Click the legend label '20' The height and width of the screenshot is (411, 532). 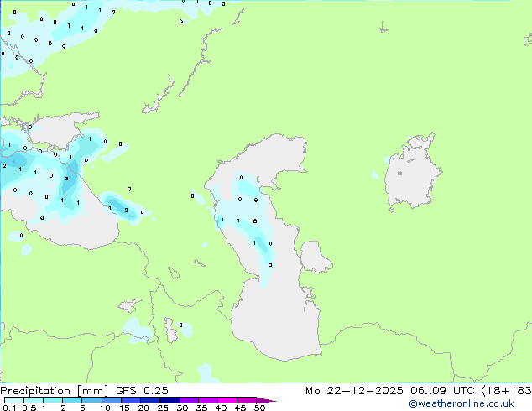143,408
